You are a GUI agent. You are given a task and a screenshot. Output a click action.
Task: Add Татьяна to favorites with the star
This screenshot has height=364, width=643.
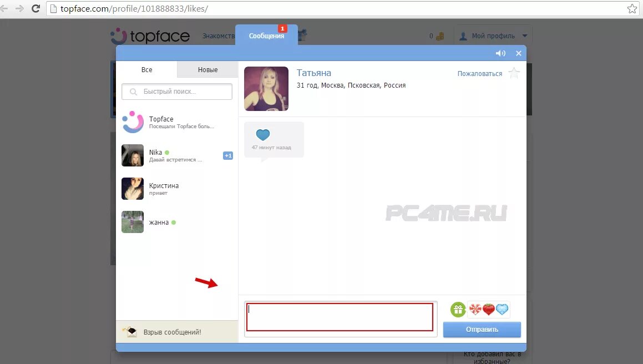pyautogui.click(x=514, y=73)
